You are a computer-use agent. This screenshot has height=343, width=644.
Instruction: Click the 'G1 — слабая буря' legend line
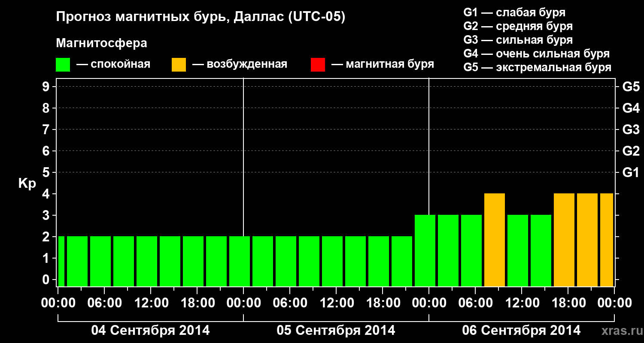(514, 12)
